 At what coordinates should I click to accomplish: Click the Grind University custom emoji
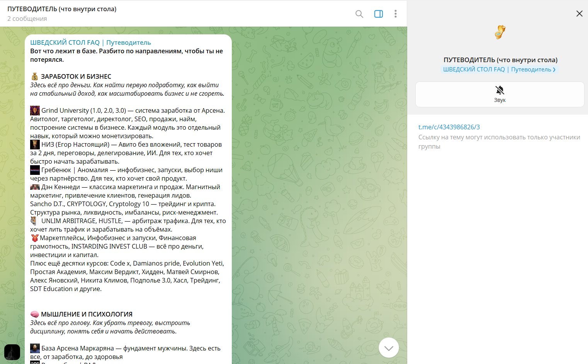[x=35, y=110]
